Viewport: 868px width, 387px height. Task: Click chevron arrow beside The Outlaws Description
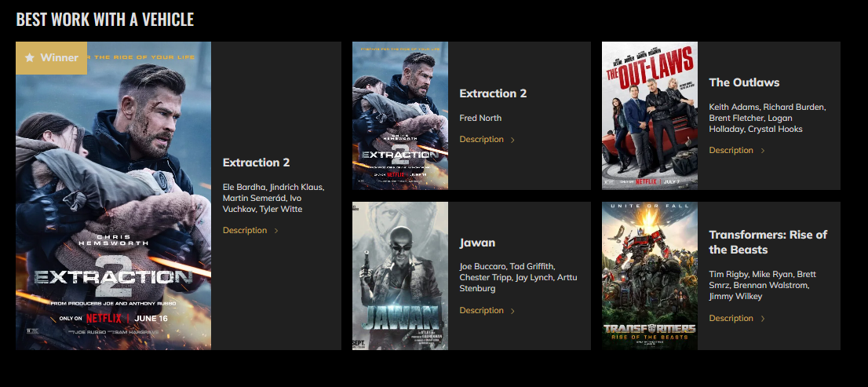pos(763,152)
